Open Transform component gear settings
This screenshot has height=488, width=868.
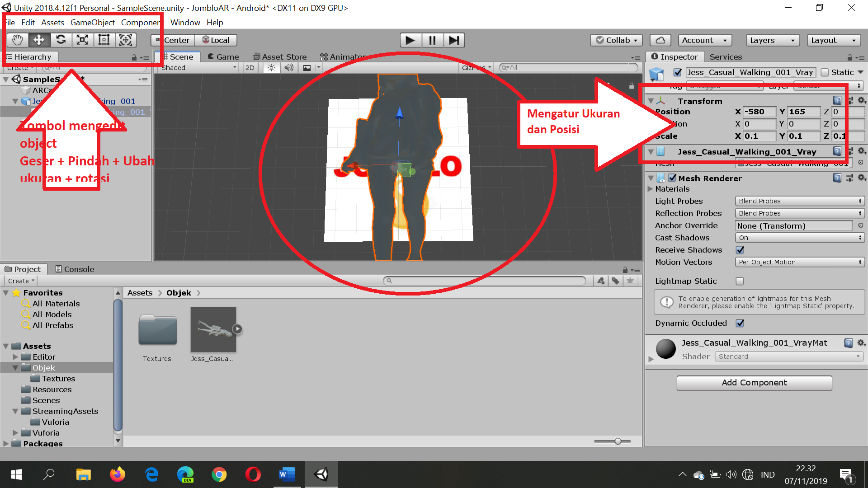pos(862,100)
